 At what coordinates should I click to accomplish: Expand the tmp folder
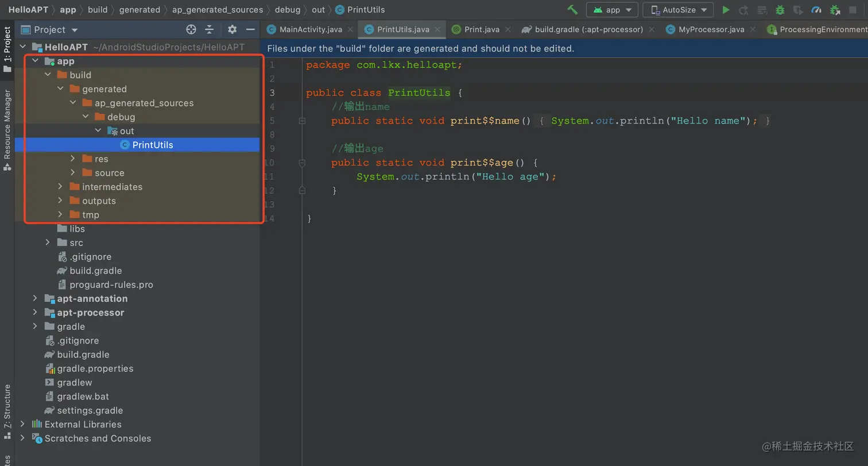coord(60,215)
